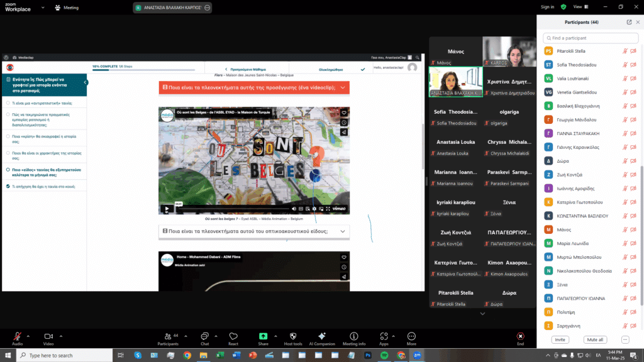Open topic 'Τι είναι μια «αντιρατσιστική» ταινία;'
The height and width of the screenshot is (362, 644).
tap(42, 104)
